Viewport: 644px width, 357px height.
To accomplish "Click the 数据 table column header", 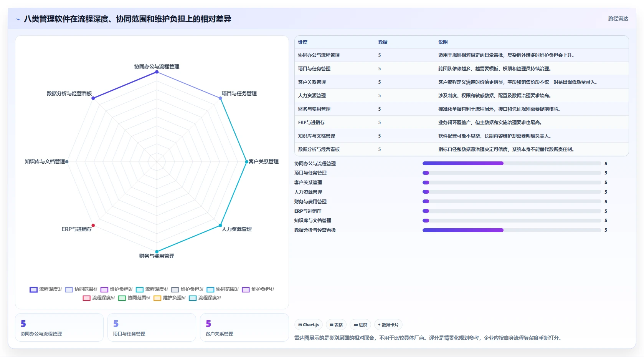I will pyautogui.click(x=383, y=42).
